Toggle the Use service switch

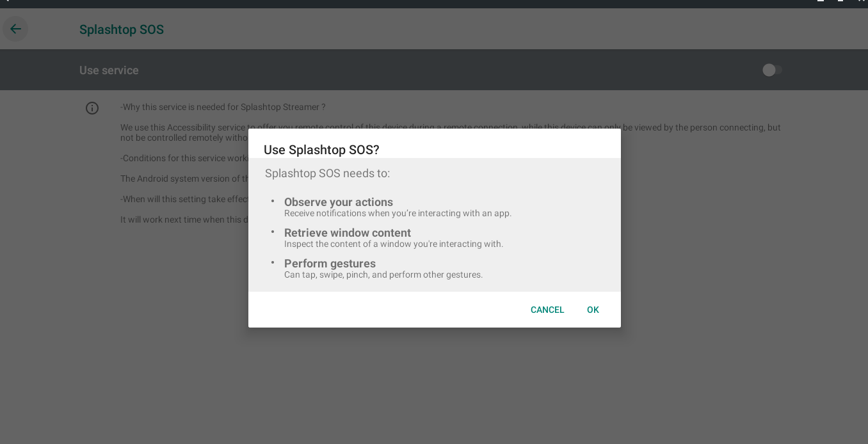tap(772, 70)
